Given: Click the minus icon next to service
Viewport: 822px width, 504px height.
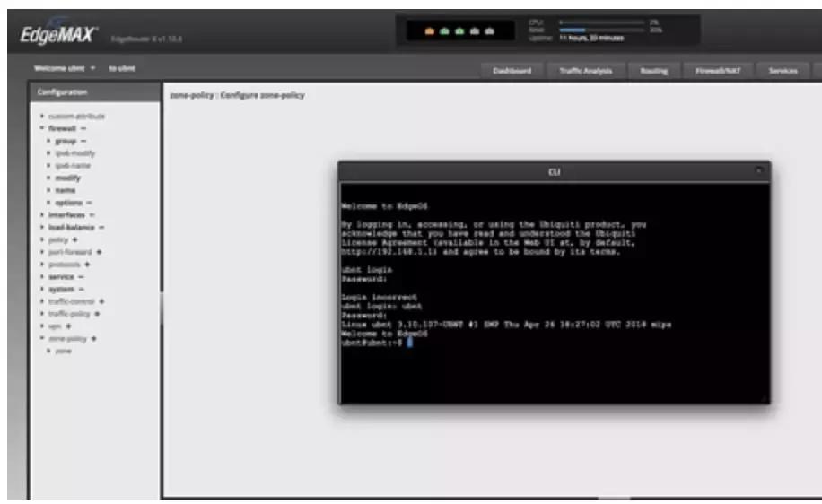Looking at the screenshot, I should (x=81, y=276).
